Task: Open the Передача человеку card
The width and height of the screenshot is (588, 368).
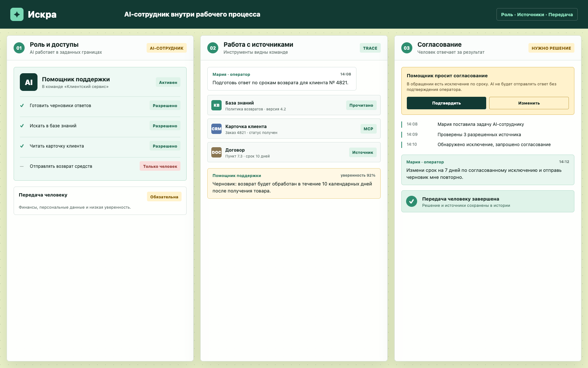Action: [100, 201]
